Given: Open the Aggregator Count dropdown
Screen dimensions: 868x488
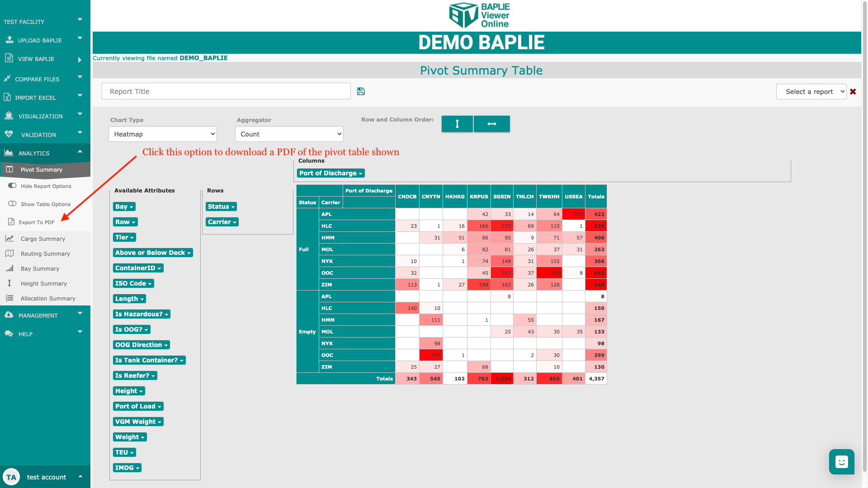Looking at the screenshot, I should click(x=289, y=134).
